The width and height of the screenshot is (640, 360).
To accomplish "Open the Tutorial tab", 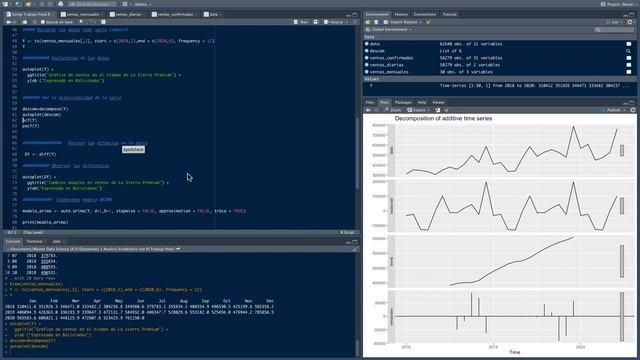I will pos(449,14).
